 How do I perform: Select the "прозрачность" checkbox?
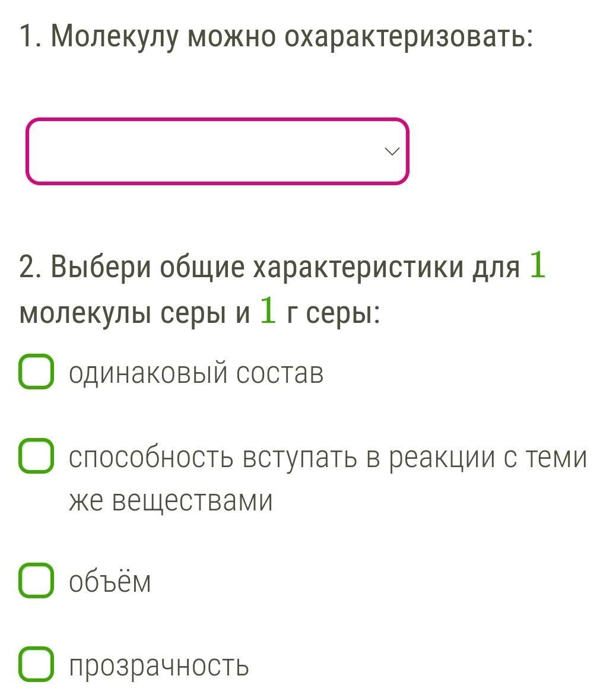click(x=36, y=664)
